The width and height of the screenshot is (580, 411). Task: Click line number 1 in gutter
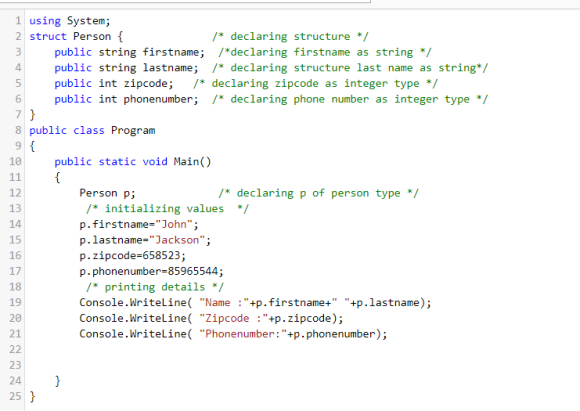tap(18, 21)
